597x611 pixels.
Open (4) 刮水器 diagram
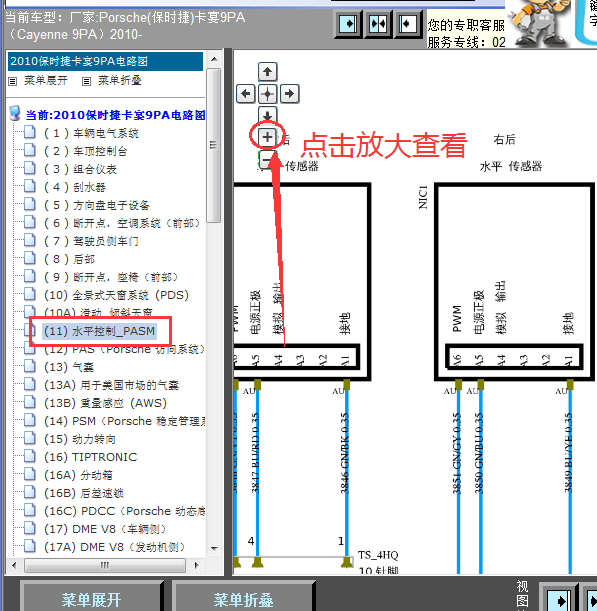tap(74, 187)
